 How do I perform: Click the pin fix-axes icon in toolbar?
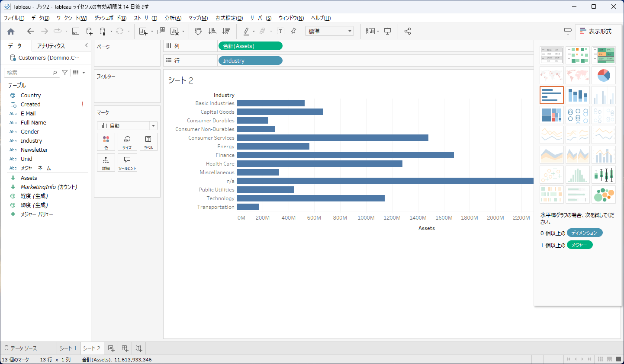point(293,31)
